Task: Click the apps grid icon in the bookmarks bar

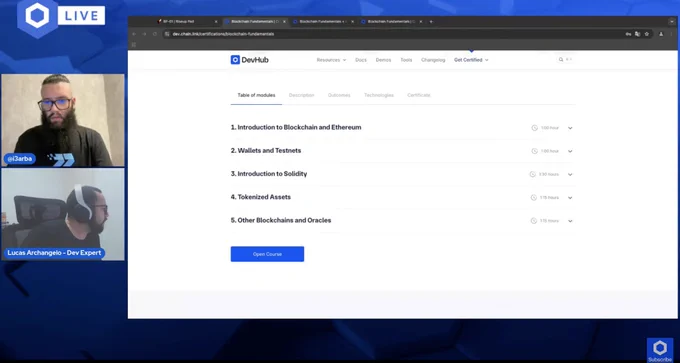Action: coord(134,44)
